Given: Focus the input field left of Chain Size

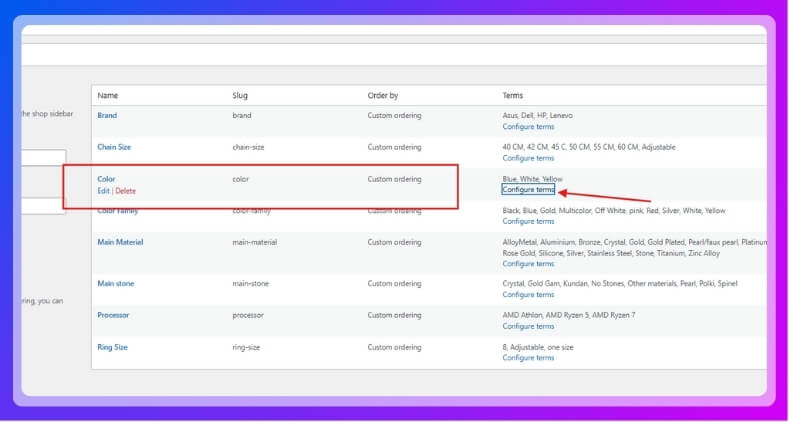Looking at the screenshot, I should pyautogui.click(x=43, y=158).
